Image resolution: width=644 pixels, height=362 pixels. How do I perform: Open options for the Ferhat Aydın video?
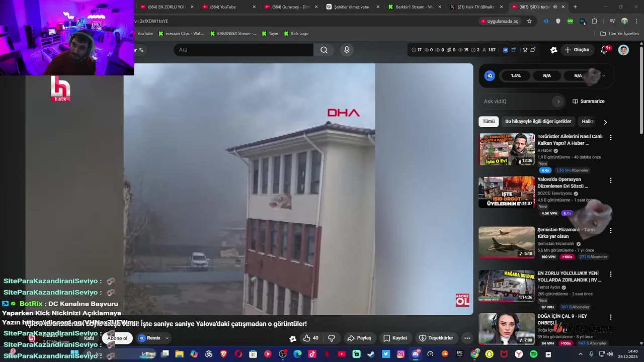(611, 274)
